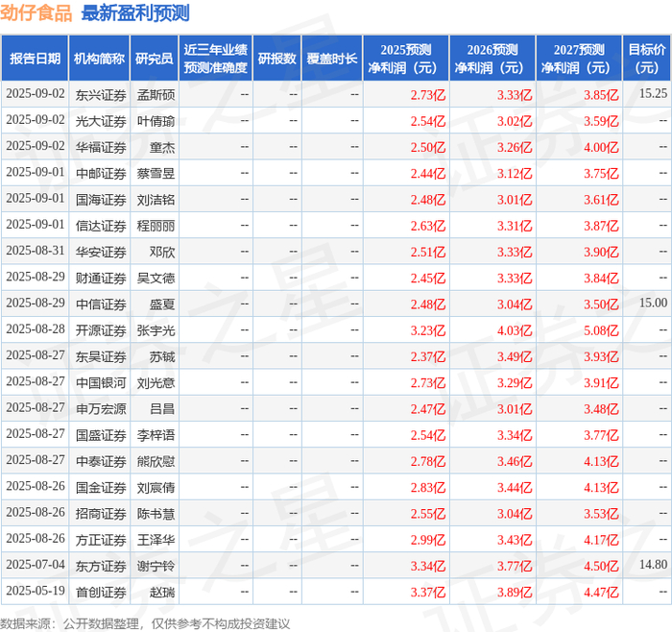Image resolution: width=672 pixels, height=632 pixels.
Task: Select 首创证券 institution cell
Action: pyautogui.click(x=101, y=592)
